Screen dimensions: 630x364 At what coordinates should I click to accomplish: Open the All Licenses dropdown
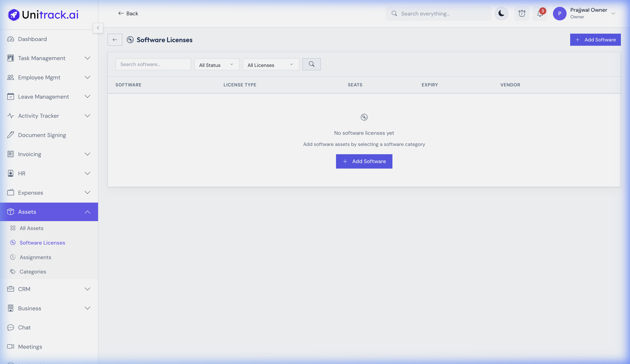point(271,64)
